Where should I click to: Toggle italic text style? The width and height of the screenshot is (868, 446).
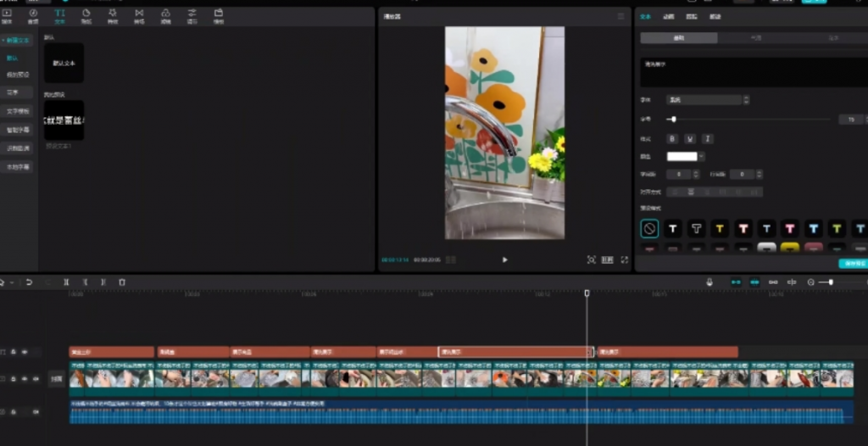[x=707, y=138]
